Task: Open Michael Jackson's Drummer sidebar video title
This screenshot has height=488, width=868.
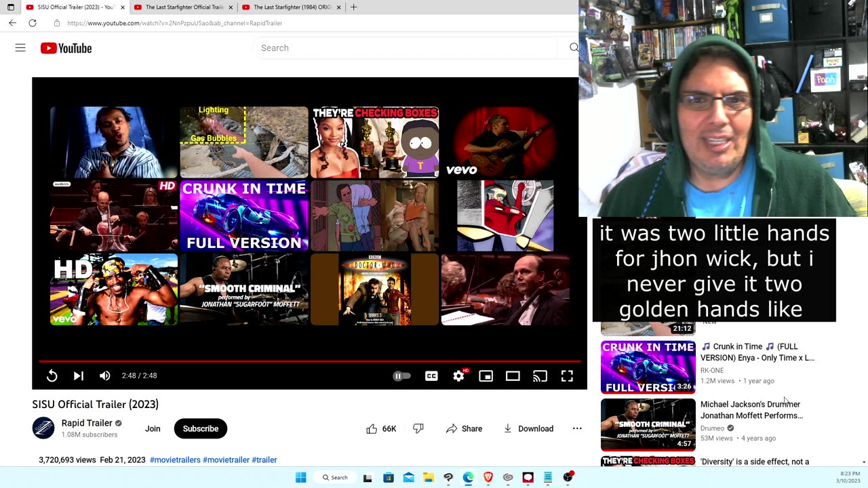Action: 751,410
